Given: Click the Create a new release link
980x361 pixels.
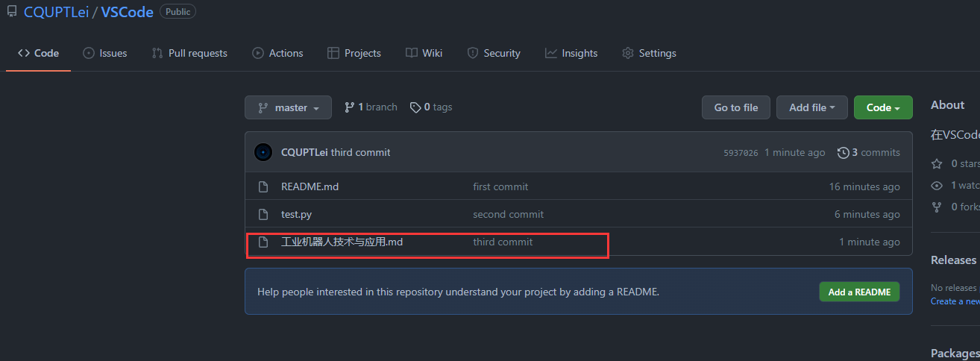Looking at the screenshot, I should (x=955, y=301).
